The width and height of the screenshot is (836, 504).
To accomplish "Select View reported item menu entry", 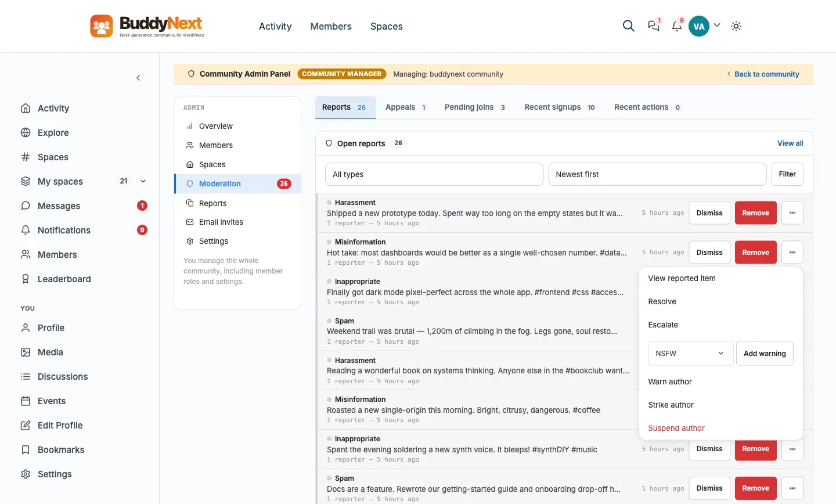I will click(x=720, y=278).
